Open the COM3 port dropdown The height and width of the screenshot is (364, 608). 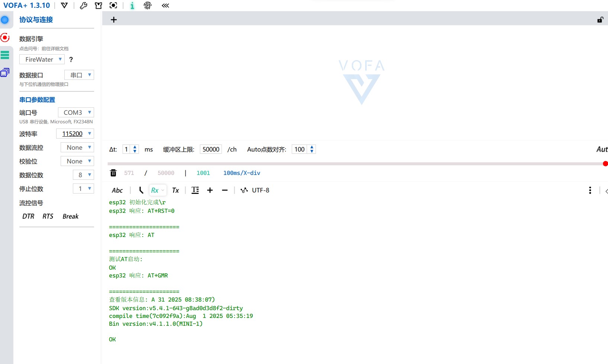pyautogui.click(x=76, y=113)
